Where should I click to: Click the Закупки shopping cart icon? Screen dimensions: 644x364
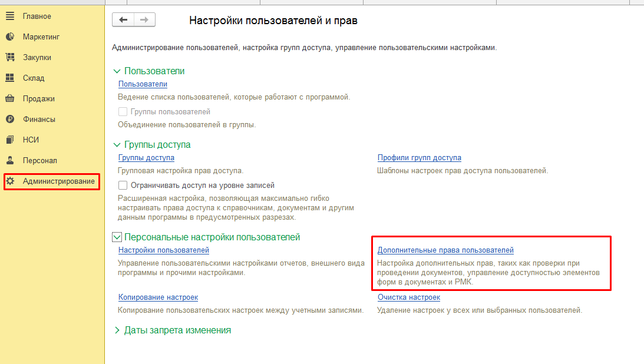(x=9, y=57)
